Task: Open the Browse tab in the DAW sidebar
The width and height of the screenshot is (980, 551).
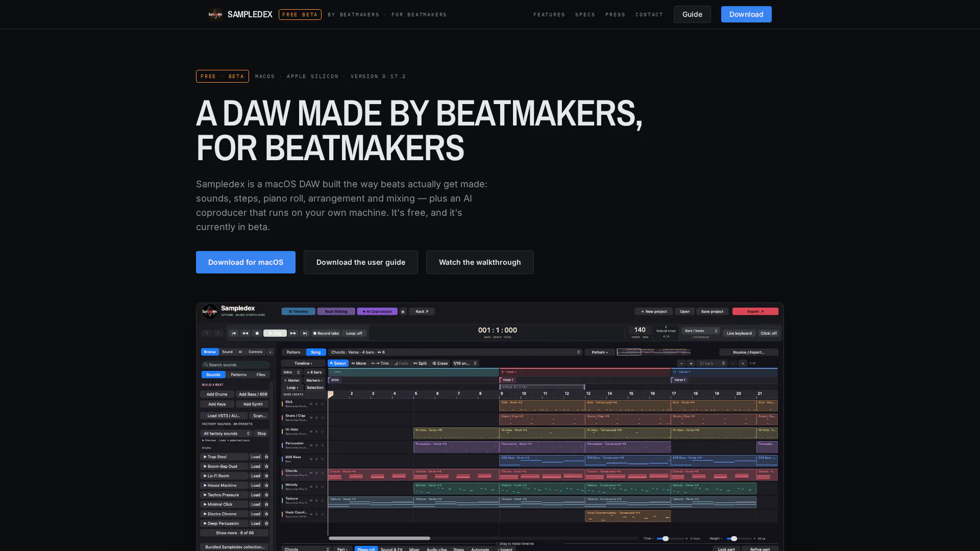Action: [x=210, y=352]
